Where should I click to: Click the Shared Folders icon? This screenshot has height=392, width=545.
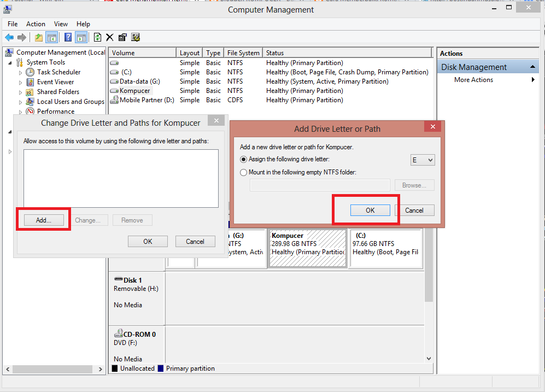30,92
